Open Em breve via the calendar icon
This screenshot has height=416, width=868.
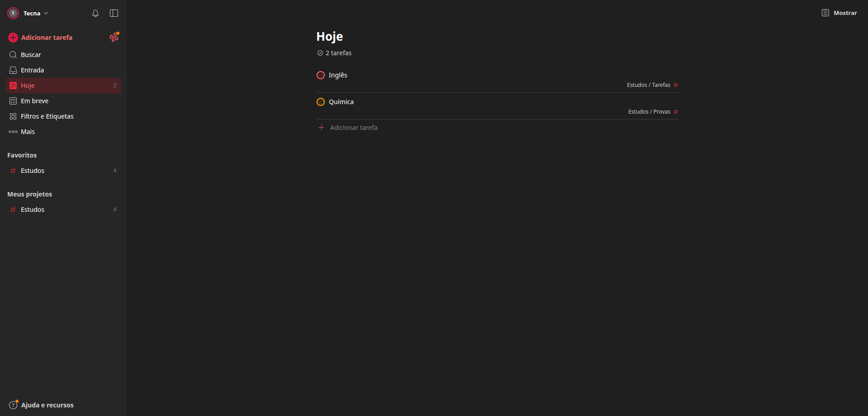(13, 100)
